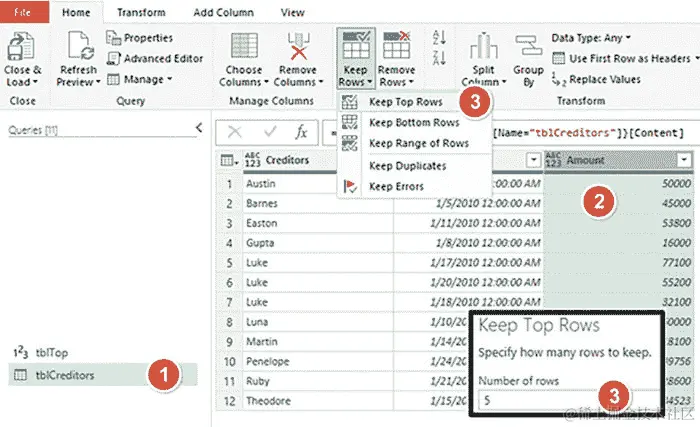Click the Easton cell
700x427 pixels.
click(318, 223)
